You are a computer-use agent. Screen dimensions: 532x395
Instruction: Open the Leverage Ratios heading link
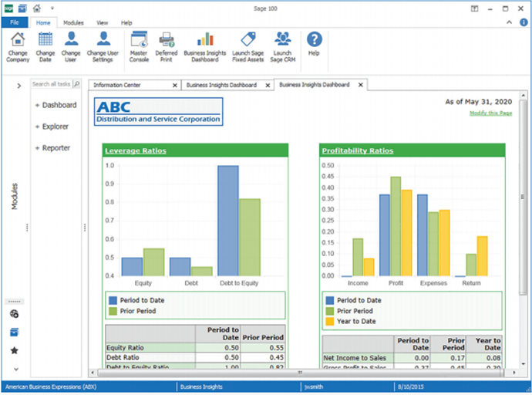[135, 150]
